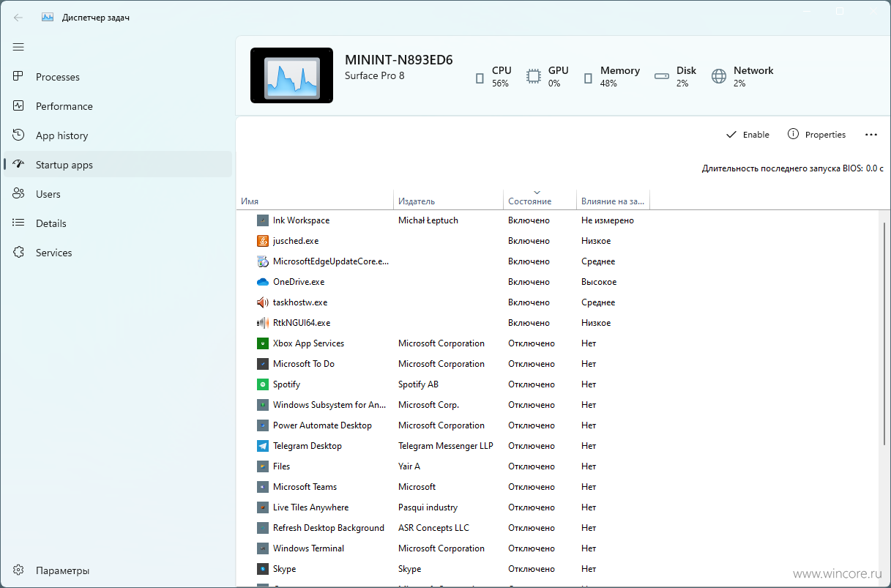Click the RtkNGUI64.exe audio icon
This screenshot has height=588, width=891.
pos(263,323)
